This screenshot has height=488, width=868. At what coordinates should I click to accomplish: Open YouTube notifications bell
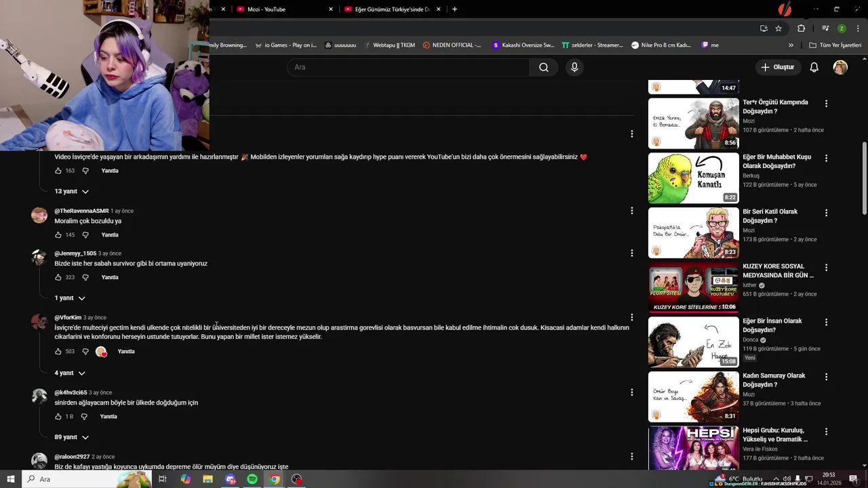pyautogui.click(x=814, y=67)
